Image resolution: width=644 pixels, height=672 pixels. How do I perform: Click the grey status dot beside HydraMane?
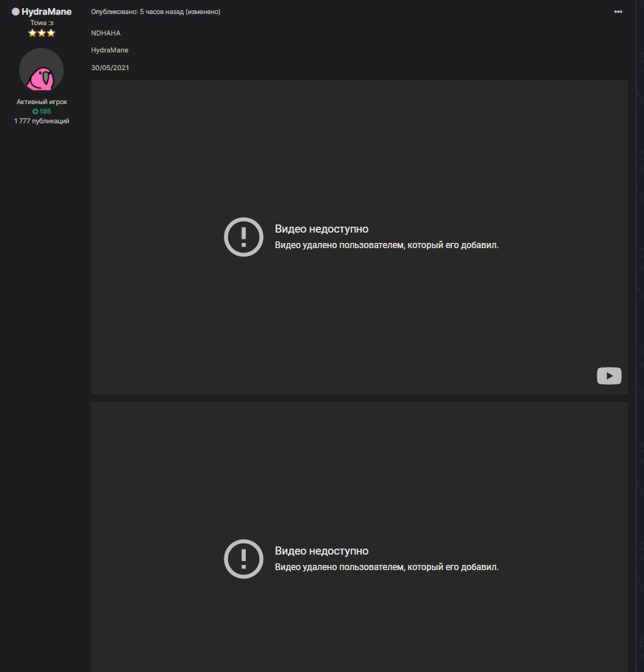(16, 12)
